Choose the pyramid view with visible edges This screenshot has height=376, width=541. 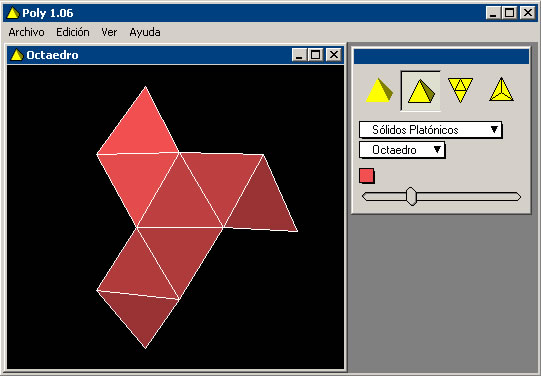pos(421,91)
